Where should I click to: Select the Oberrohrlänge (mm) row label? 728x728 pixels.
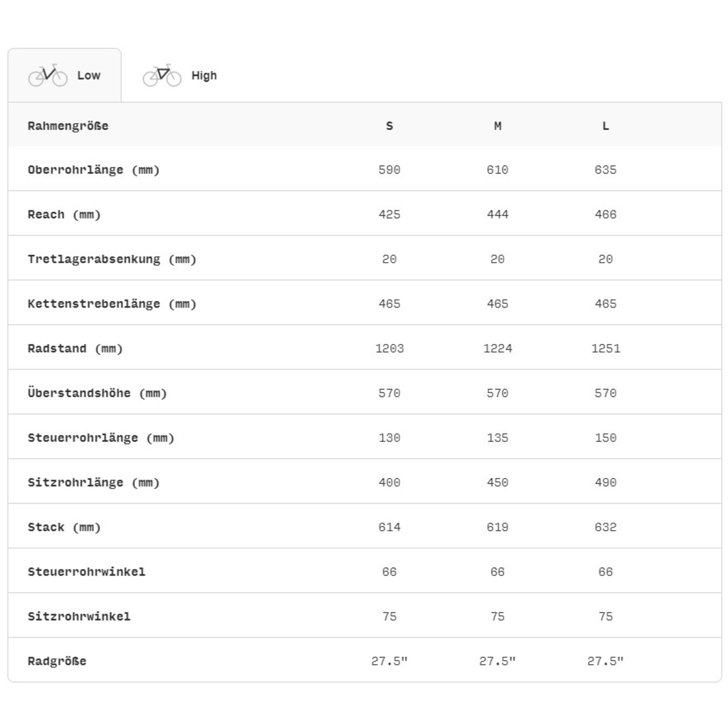(93, 170)
